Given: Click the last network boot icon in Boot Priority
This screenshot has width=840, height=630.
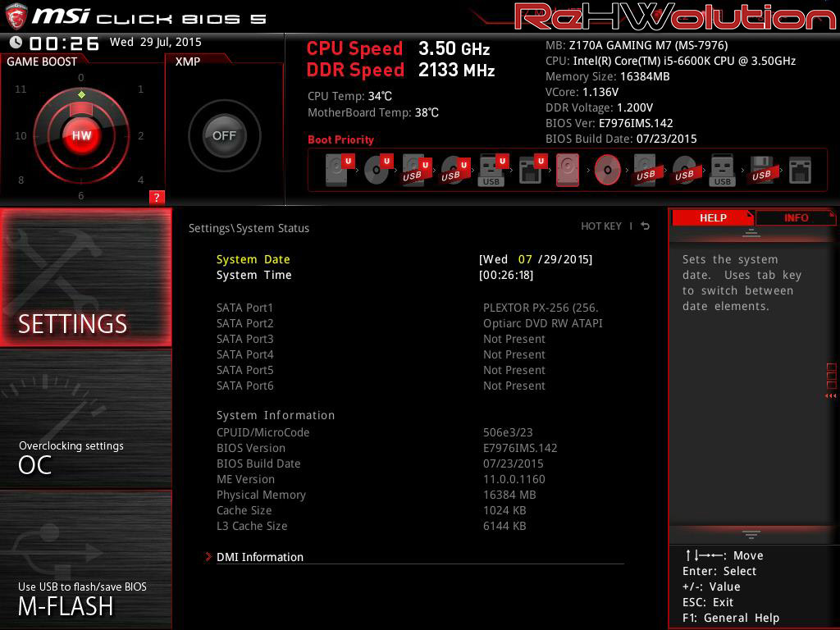Looking at the screenshot, I should pyautogui.click(x=799, y=170).
